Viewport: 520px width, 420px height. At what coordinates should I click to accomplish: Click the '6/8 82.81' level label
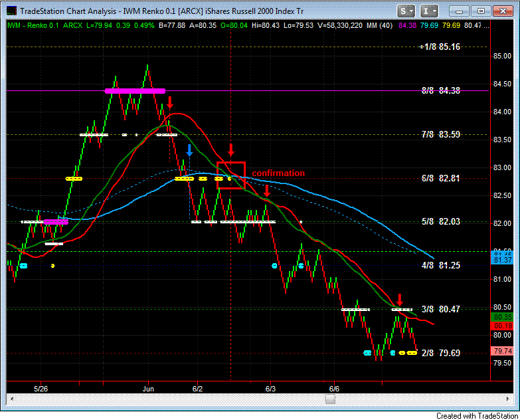[x=441, y=178]
